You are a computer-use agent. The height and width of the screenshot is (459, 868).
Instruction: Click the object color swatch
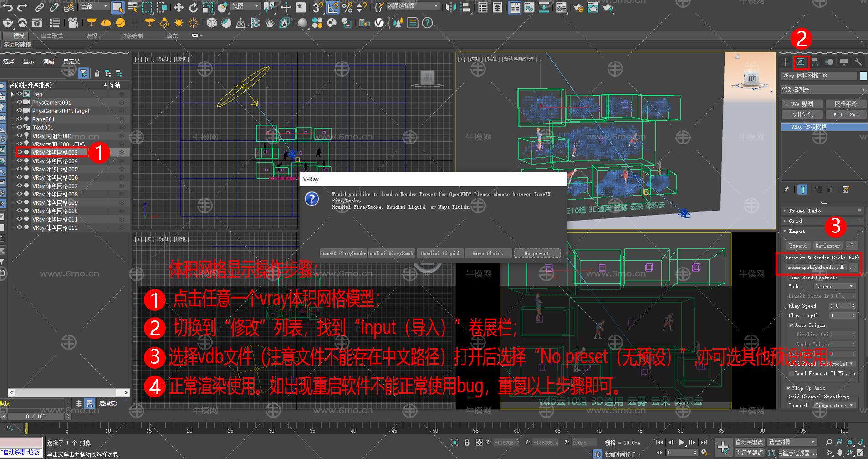[863, 76]
